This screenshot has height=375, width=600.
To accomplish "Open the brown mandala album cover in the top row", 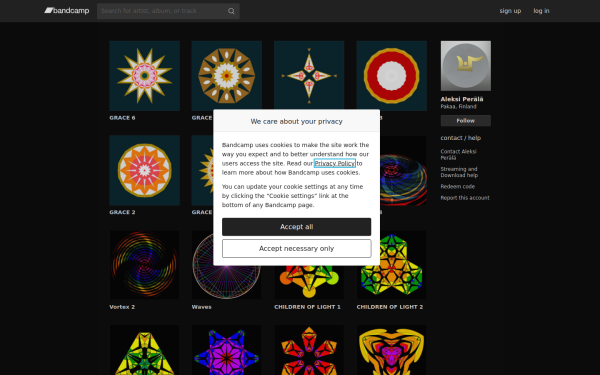I will click(227, 75).
